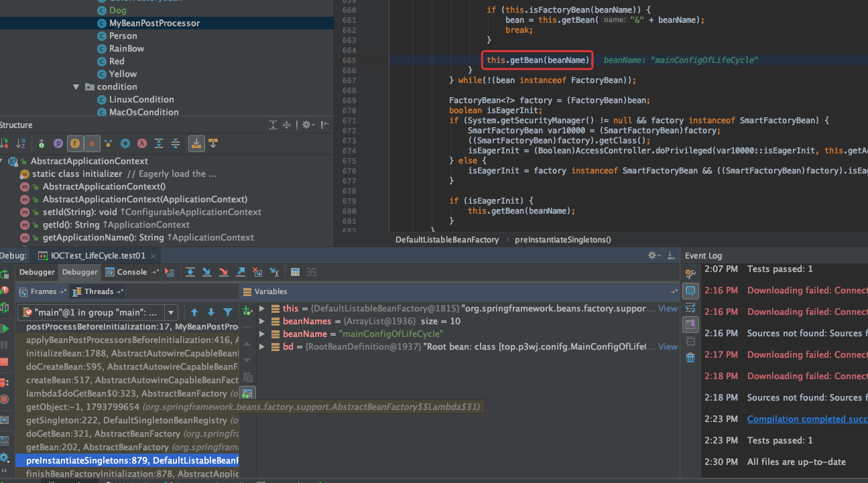Click Mute Breakpoints icon on left strip
This screenshot has height=483, width=868.
click(x=4, y=399)
